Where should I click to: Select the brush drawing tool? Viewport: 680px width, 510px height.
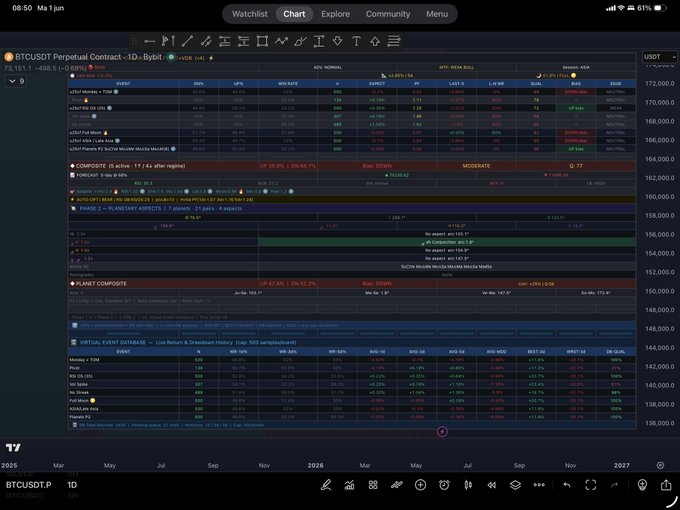pyautogui.click(x=300, y=41)
